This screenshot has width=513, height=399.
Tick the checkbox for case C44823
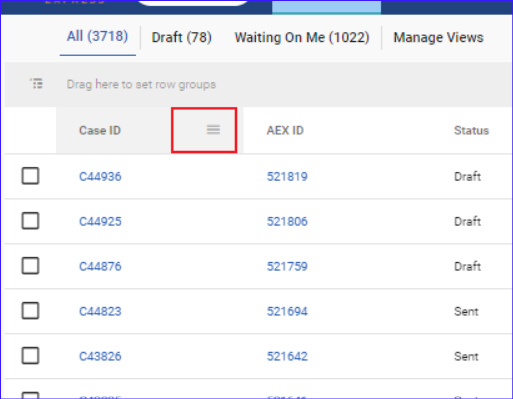tap(30, 311)
